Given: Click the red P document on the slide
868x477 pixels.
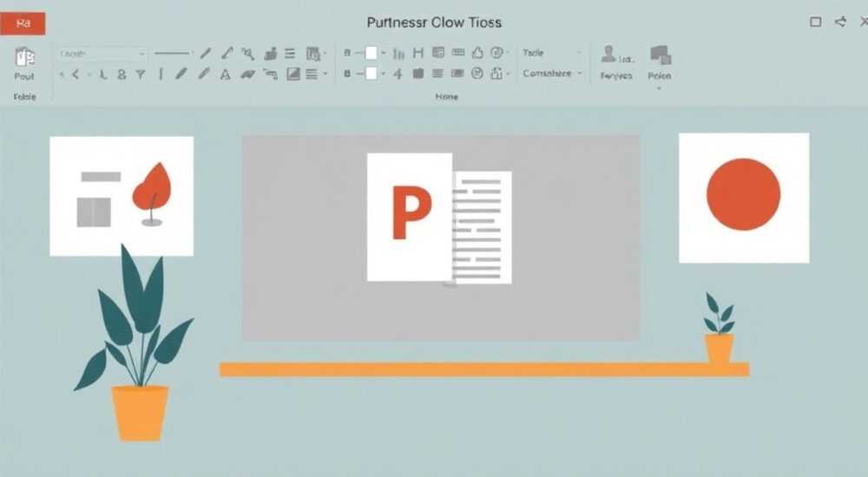Looking at the screenshot, I should click(410, 217).
